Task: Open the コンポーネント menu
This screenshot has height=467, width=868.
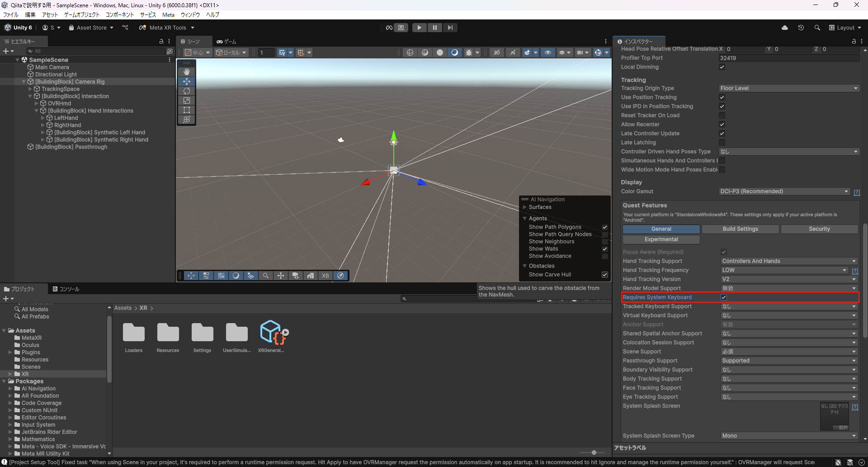Action: [120, 15]
